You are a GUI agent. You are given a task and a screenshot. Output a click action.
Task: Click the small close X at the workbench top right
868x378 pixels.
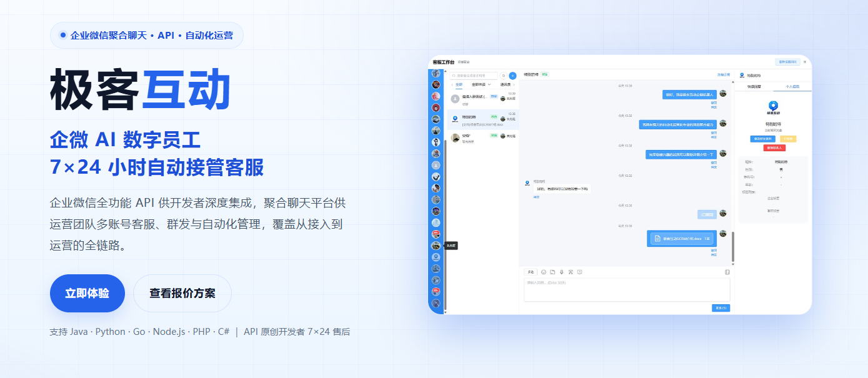805,62
